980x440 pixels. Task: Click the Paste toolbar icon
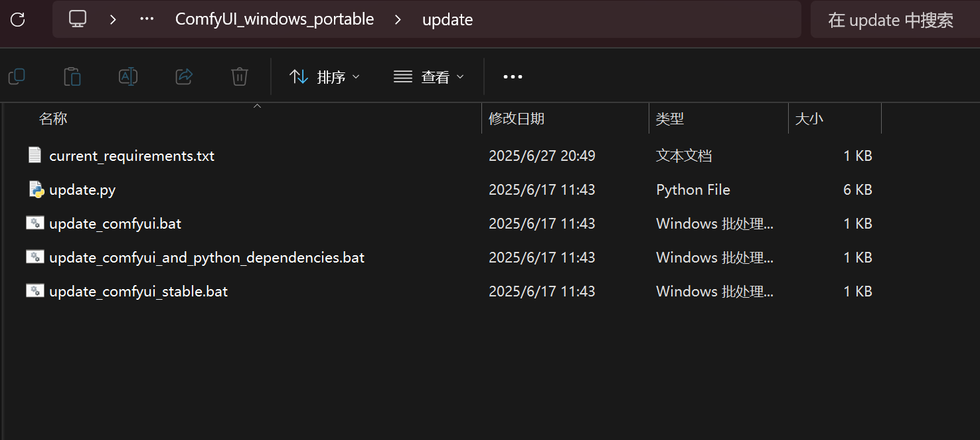coord(72,77)
